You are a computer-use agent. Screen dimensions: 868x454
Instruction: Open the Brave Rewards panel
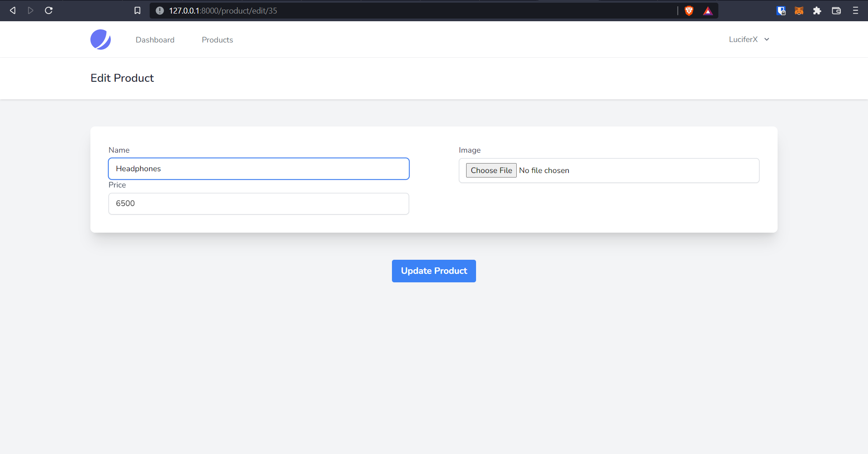pos(708,10)
